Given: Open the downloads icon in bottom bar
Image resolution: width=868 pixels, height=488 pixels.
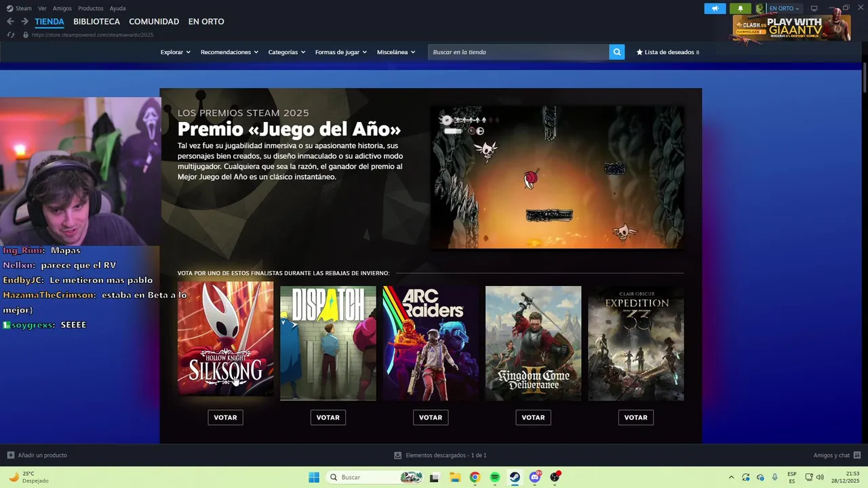Looking at the screenshot, I should coord(397,455).
